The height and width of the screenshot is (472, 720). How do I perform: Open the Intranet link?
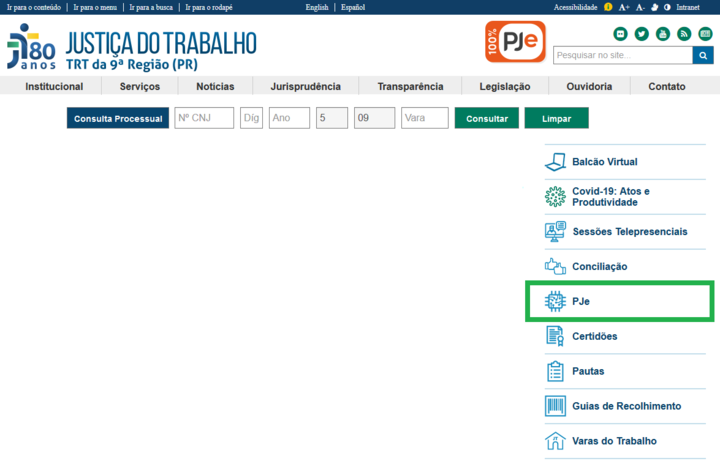click(688, 7)
